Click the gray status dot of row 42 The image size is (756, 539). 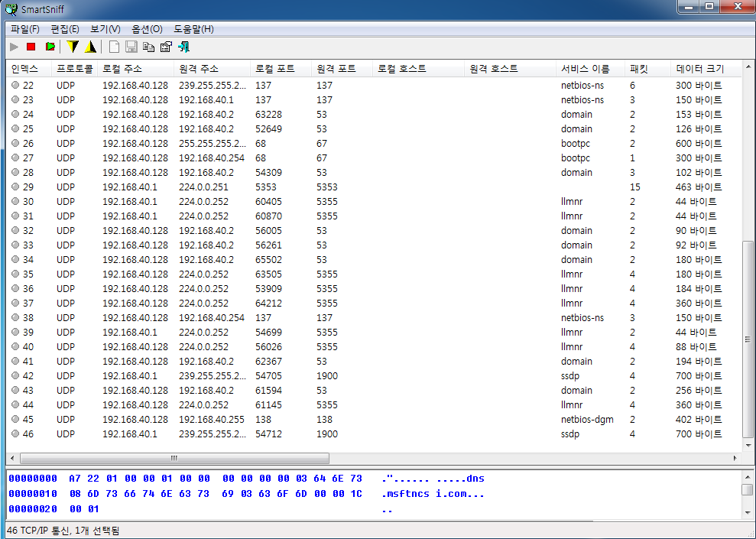pyautogui.click(x=15, y=375)
